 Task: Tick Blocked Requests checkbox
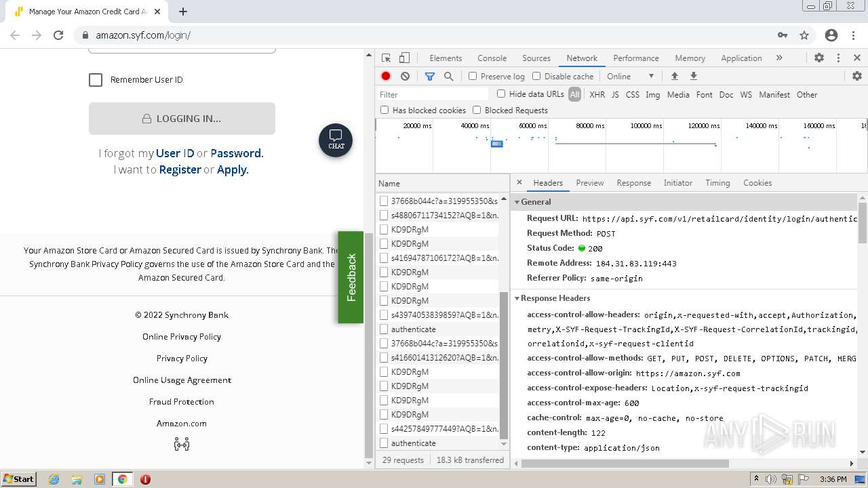pos(477,110)
